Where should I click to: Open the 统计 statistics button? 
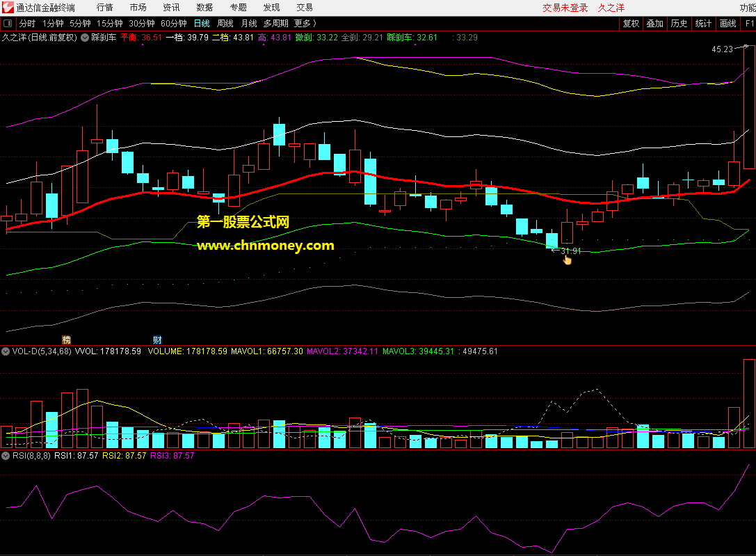[703, 23]
